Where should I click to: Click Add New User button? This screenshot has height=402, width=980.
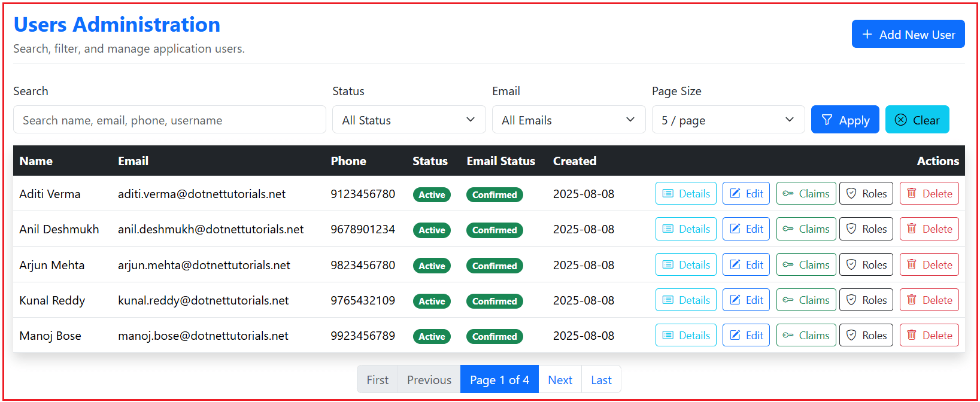point(908,34)
